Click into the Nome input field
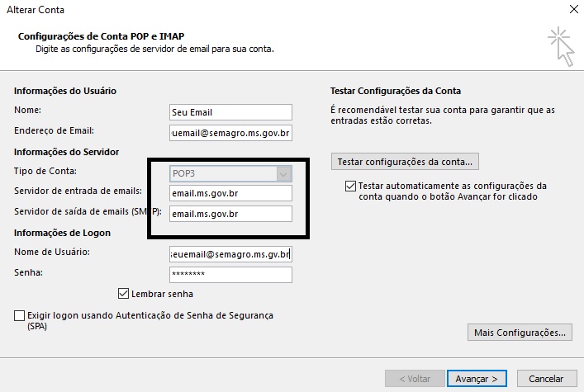 point(230,111)
